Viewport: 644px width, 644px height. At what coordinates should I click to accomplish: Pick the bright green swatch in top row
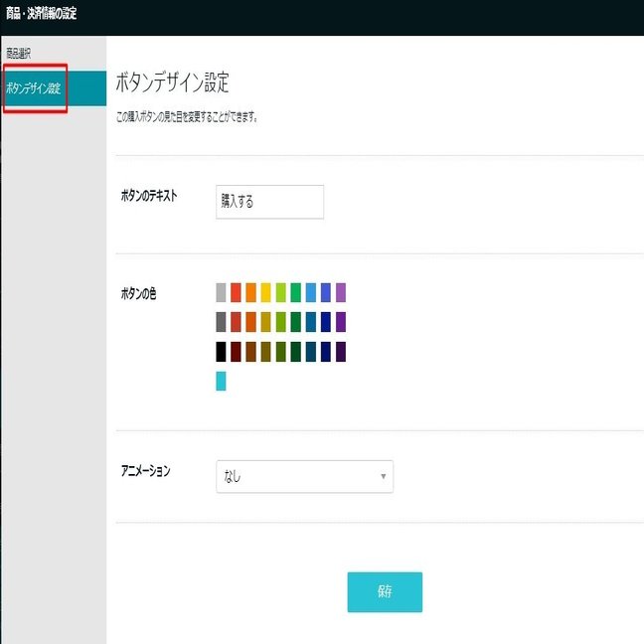tap(296, 292)
